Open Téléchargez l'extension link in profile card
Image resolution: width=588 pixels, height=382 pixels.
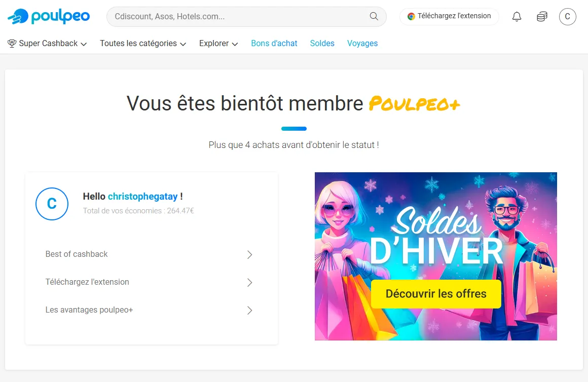(x=149, y=282)
